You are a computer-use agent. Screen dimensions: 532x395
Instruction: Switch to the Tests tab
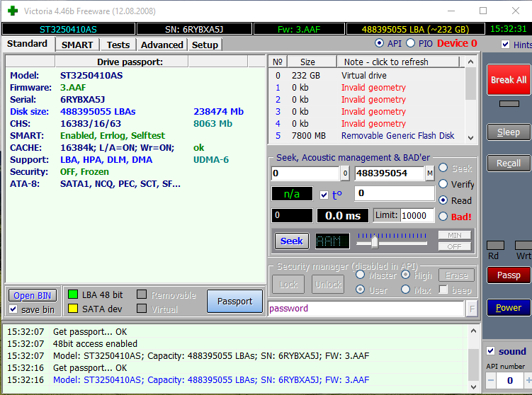[x=118, y=45]
